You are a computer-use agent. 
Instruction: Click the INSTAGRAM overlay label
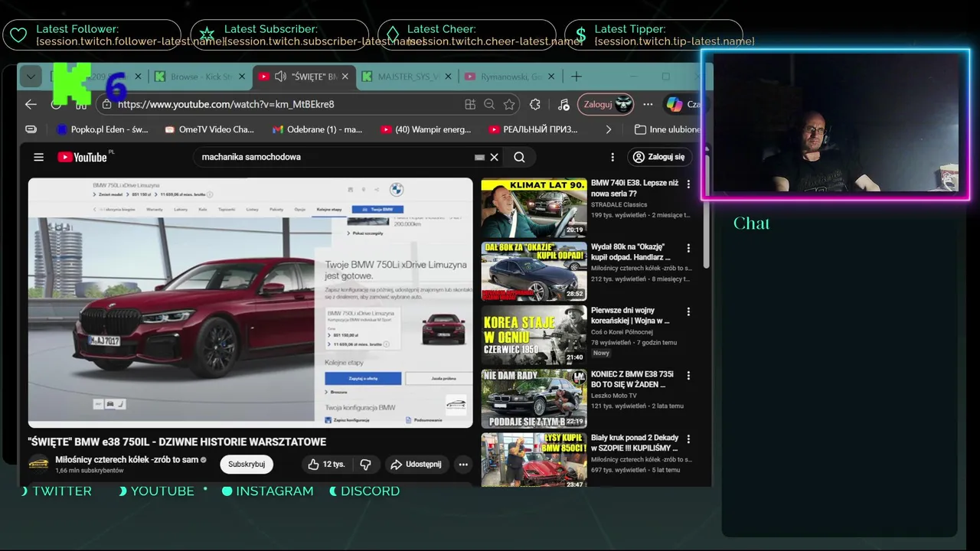point(275,491)
